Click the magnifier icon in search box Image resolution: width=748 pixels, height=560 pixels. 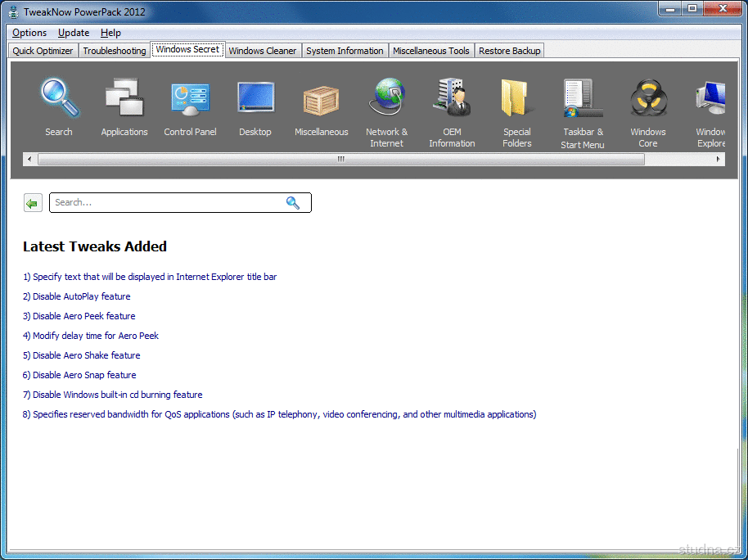pos(293,203)
